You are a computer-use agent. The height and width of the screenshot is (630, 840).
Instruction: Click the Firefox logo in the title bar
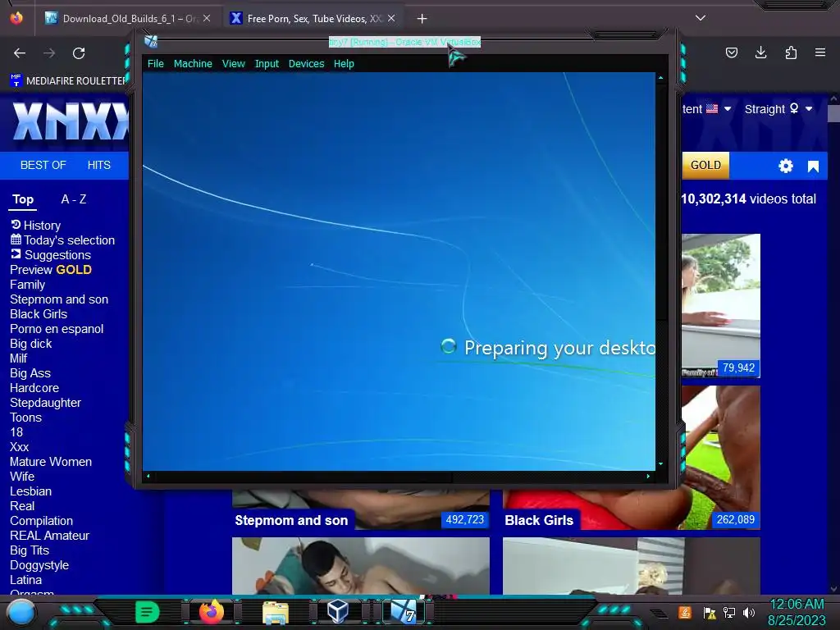16,18
